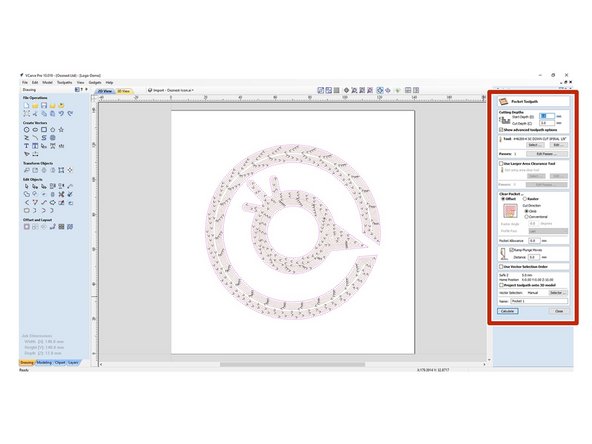Switch to the 3D View tab
592x444 pixels.
tap(123, 91)
